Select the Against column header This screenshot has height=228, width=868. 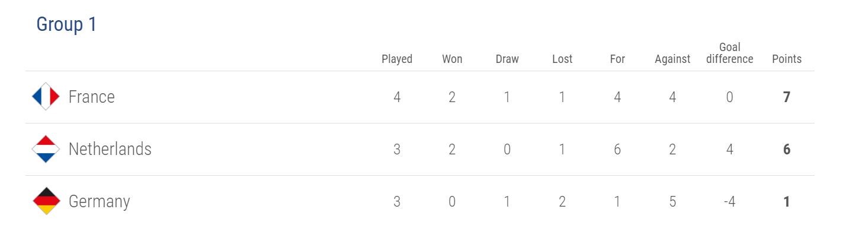(672, 59)
